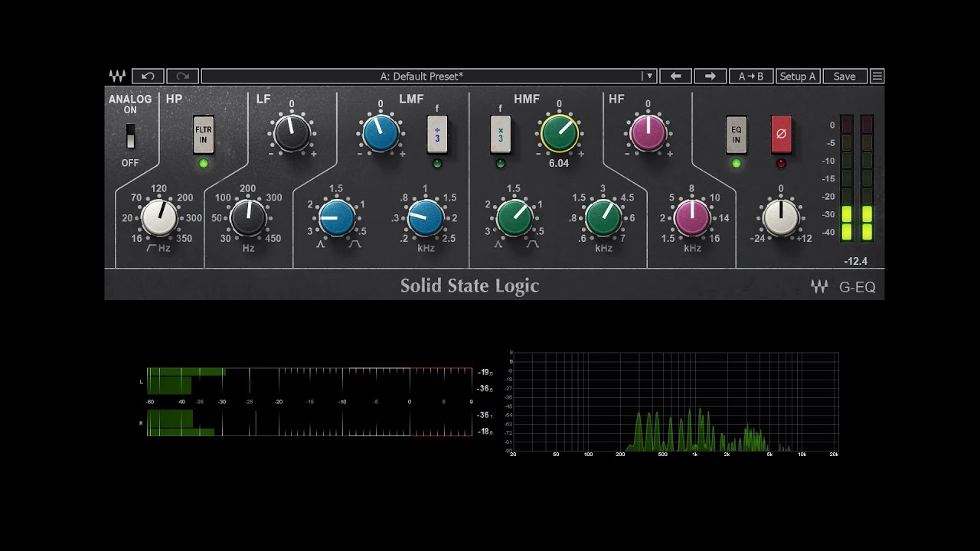Click the LF gain knob

(292, 133)
